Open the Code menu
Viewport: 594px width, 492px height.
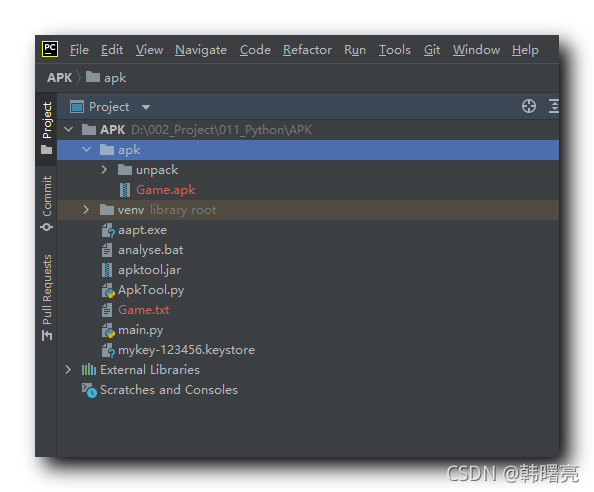[x=255, y=50]
